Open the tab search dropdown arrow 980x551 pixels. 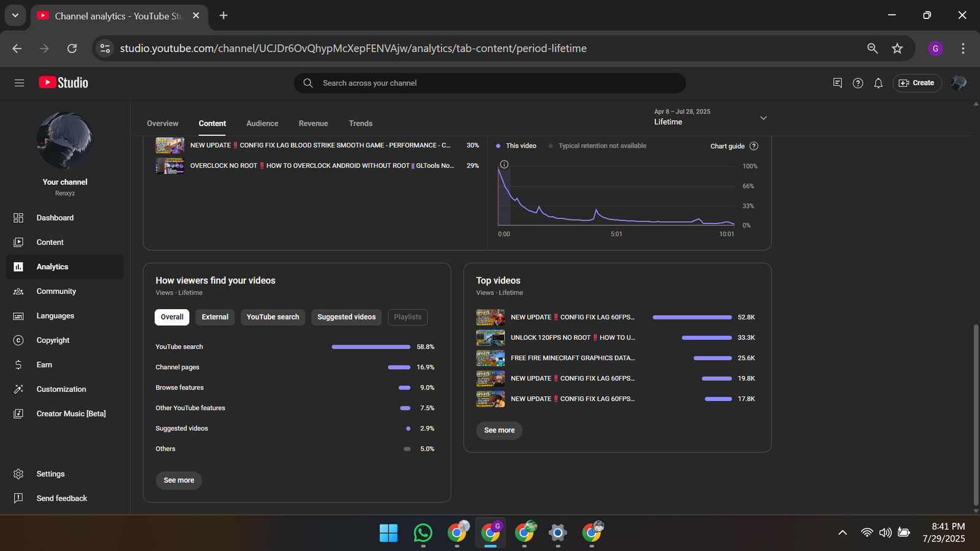[15, 15]
